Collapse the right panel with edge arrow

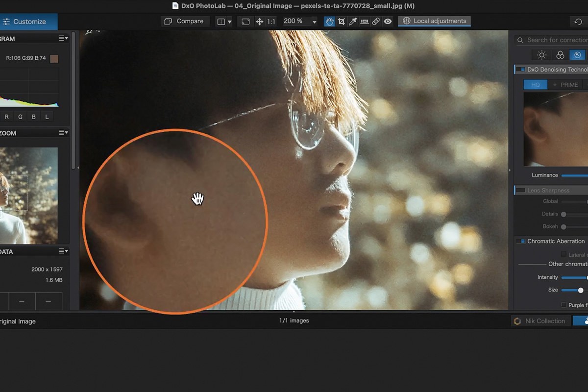pyautogui.click(x=510, y=170)
